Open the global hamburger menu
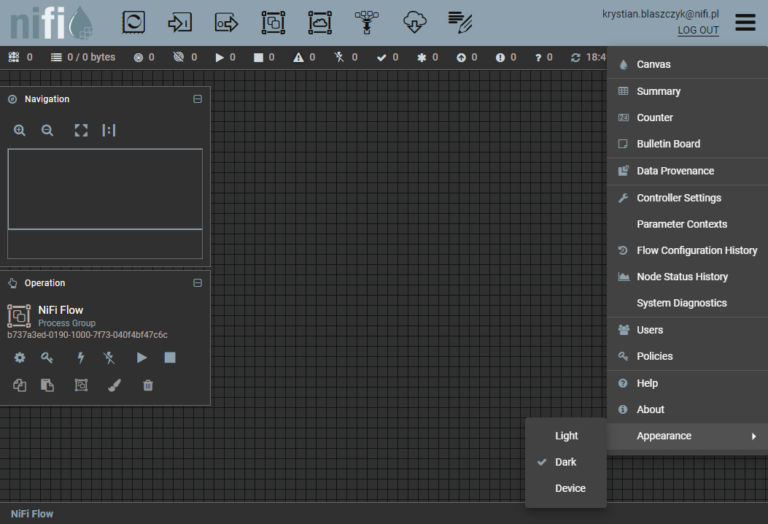The width and height of the screenshot is (768, 524). [745, 23]
